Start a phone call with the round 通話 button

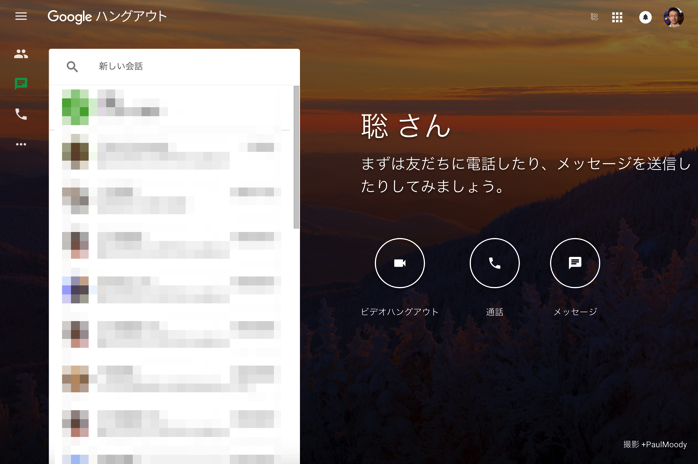[495, 263]
